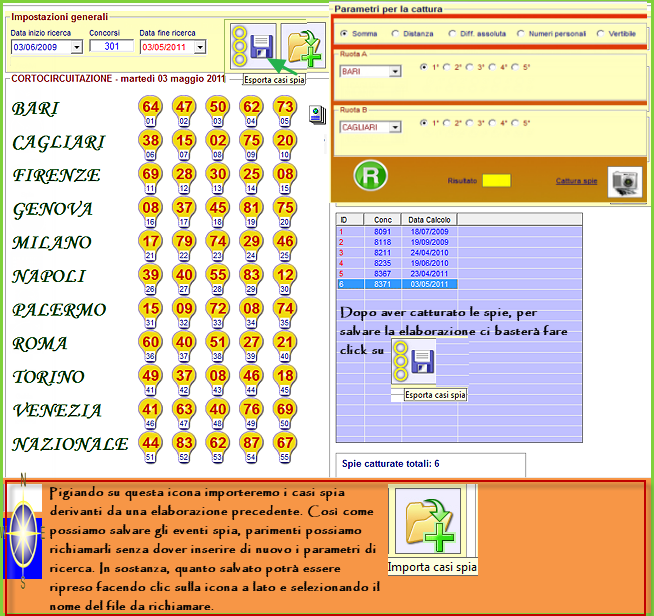Select highlighted row with Conc 8371

coord(397,284)
